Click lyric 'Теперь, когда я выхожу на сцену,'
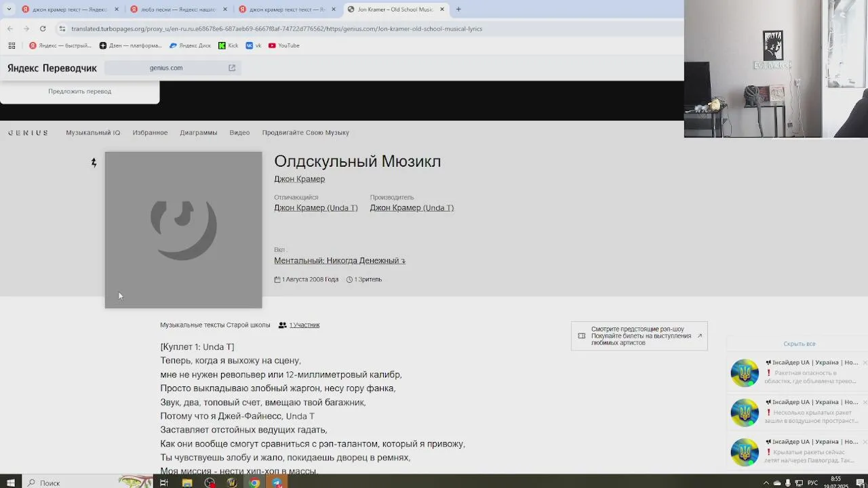The height and width of the screenshot is (488, 868). [x=231, y=361]
